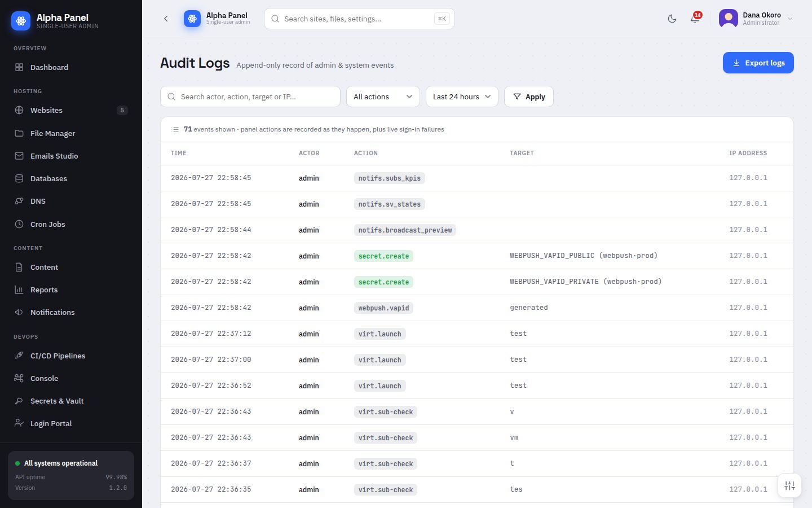Click the back arrow in header

[166, 19]
